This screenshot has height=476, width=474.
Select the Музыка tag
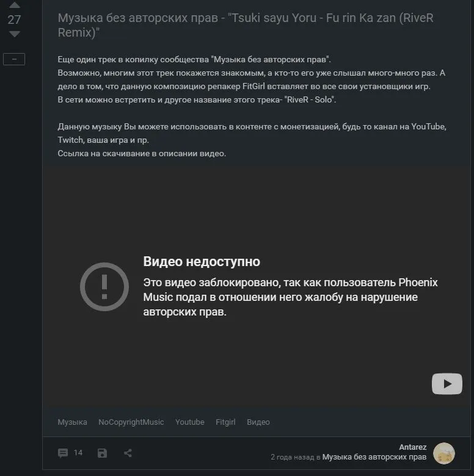coord(72,422)
